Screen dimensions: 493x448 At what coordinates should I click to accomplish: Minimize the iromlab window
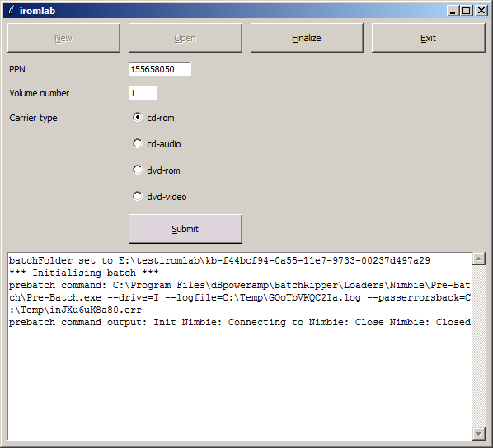pyautogui.click(x=453, y=11)
